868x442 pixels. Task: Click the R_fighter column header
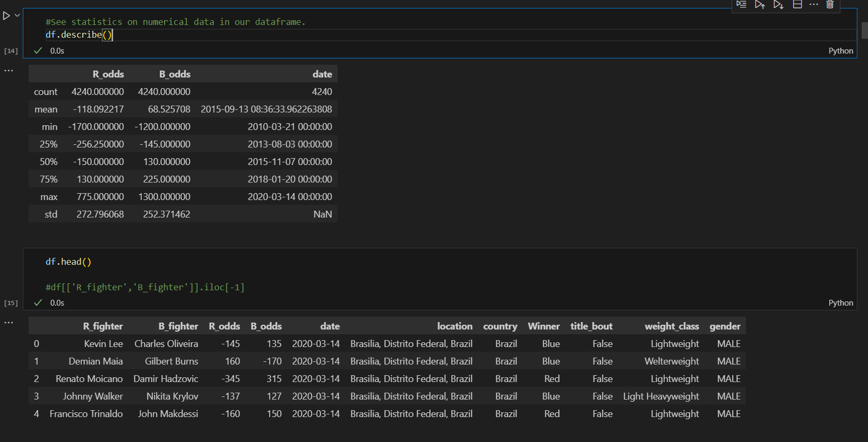(103, 326)
